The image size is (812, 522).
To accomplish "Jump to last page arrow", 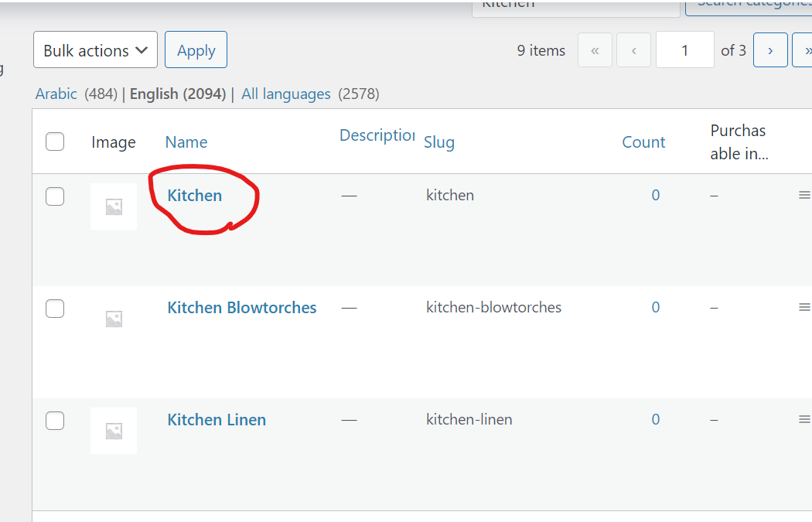I will click(804, 50).
